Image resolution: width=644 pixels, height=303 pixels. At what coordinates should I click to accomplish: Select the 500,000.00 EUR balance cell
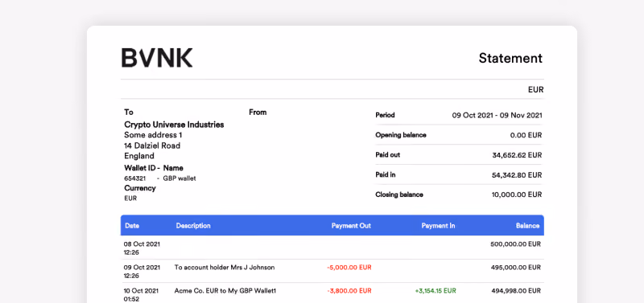coord(515,244)
